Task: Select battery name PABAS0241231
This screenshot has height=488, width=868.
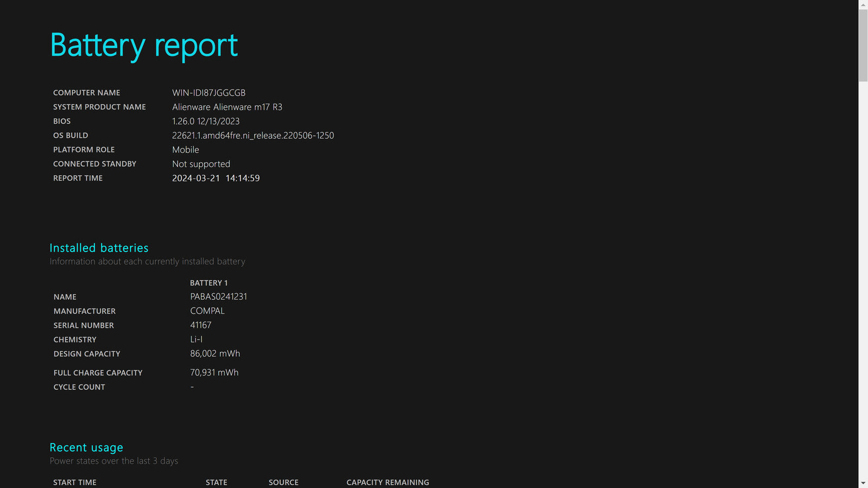Action: pyautogui.click(x=219, y=297)
